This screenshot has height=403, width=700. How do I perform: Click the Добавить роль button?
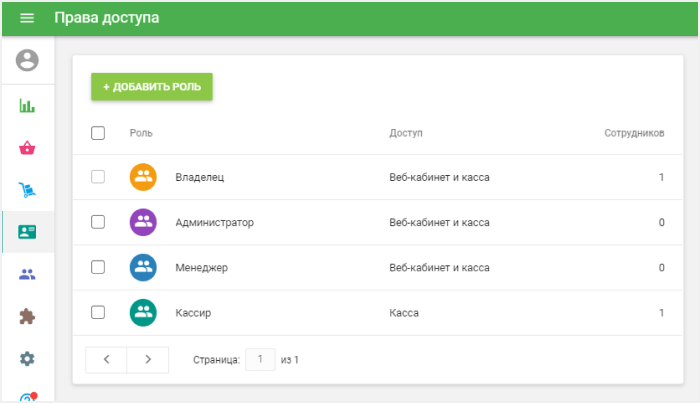click(152, 87)
